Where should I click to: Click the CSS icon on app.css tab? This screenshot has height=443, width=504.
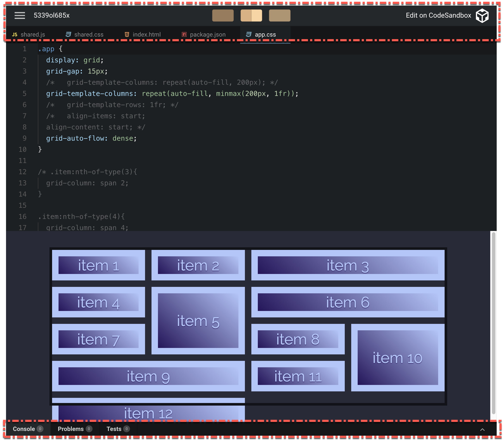tap(249, 34)
